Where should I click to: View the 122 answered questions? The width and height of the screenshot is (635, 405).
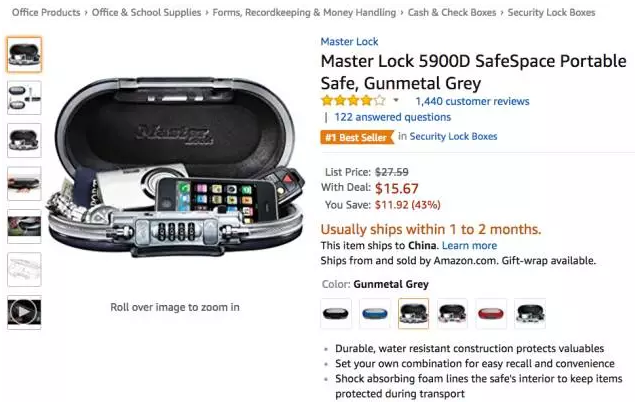[392, 117]
